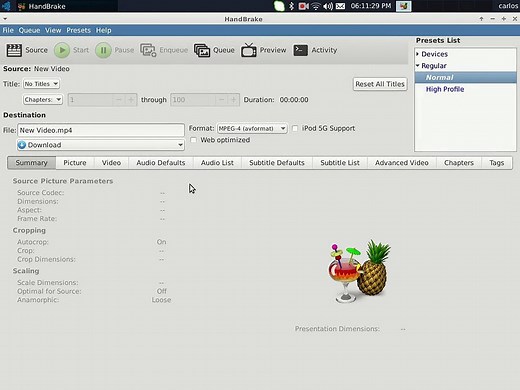520x390 pixels.
Task: Open the Download destination folder dropdown
Action: [101, 145]
